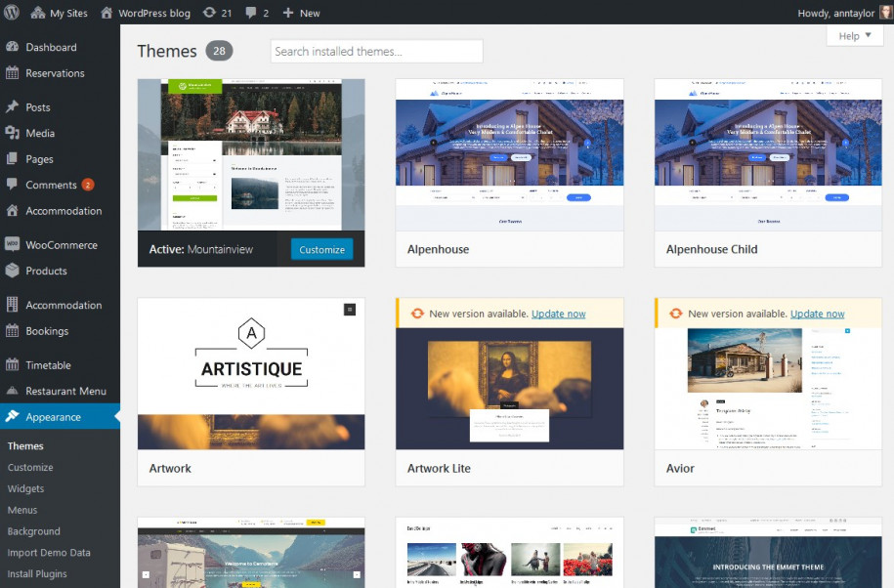The height and width of the screenshot is (588, 894).
Task: Select Menus under Appearance
Action: click(22, 510)
